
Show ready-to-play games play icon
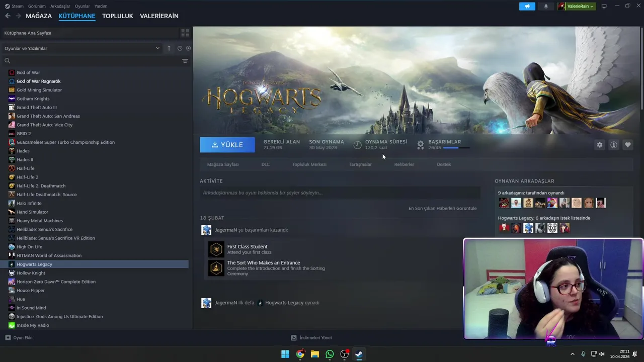(x=189, y=48)
